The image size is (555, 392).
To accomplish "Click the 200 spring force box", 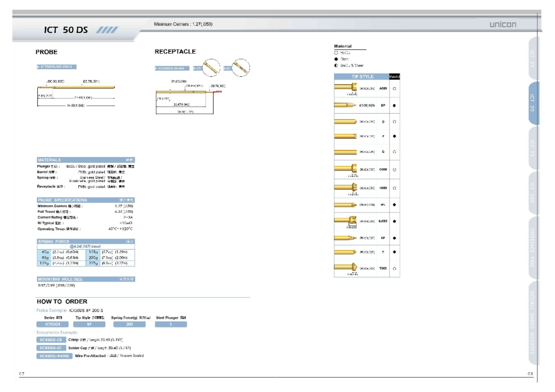I will point(129,324).
